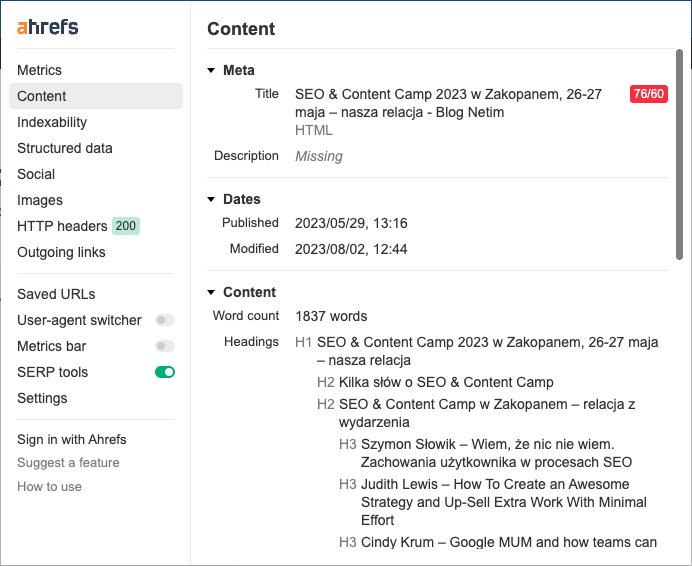
Task: Click Sign in with Ahrefs
Action: coord(71,440)
